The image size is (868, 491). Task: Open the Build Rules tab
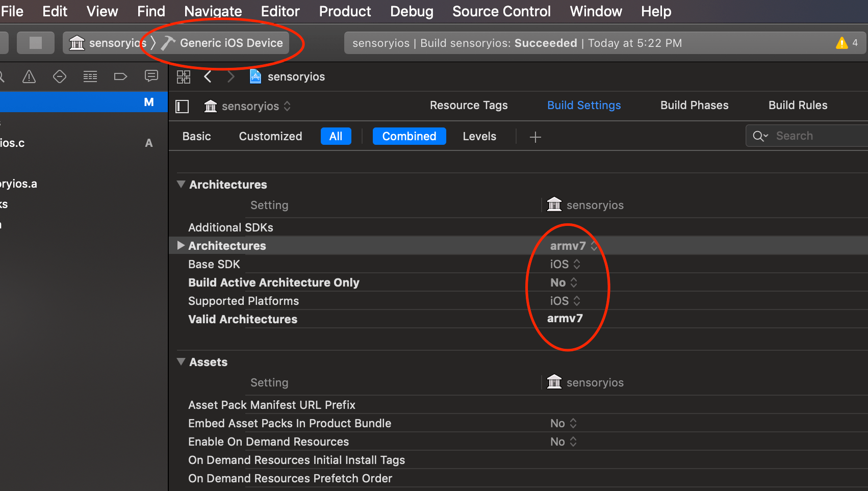(798, 105)
